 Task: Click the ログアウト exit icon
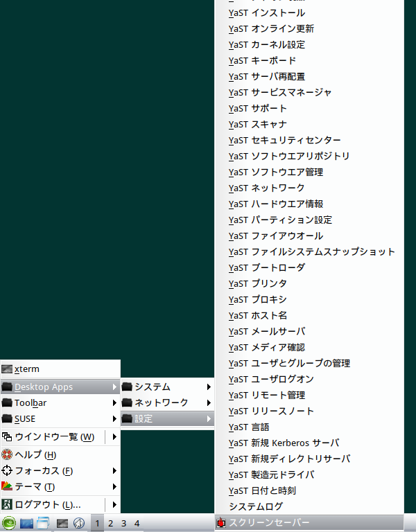(7, 504)
